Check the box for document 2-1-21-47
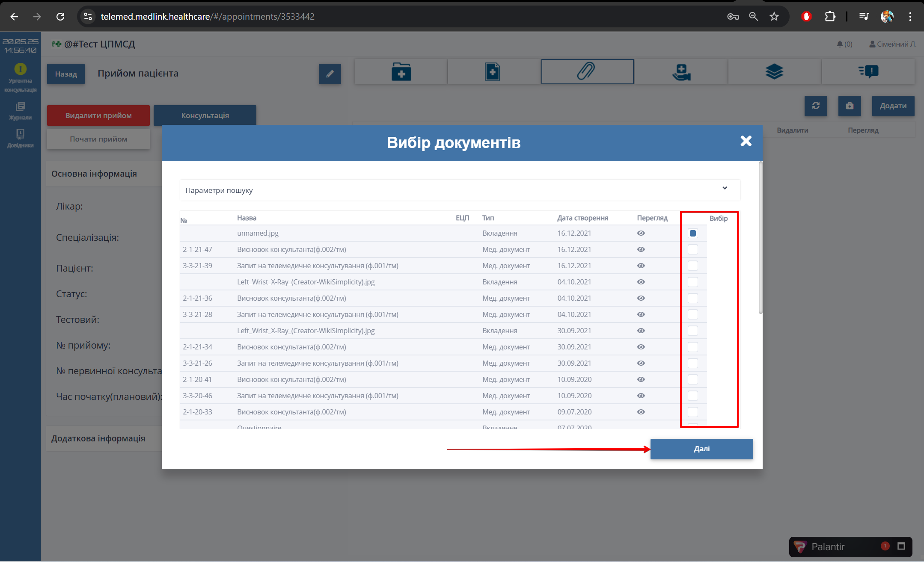This screenshot has height=562, width=924. click(692, 249)
